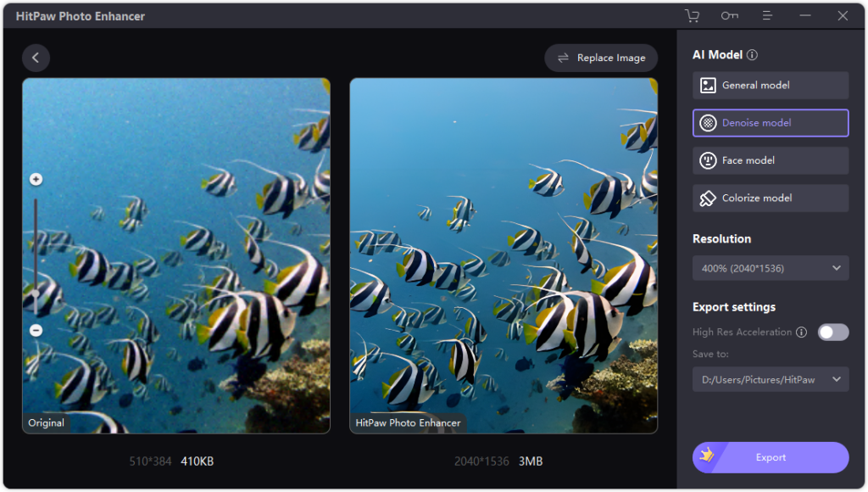
Task: Select the Face model option
Action: 770,160
